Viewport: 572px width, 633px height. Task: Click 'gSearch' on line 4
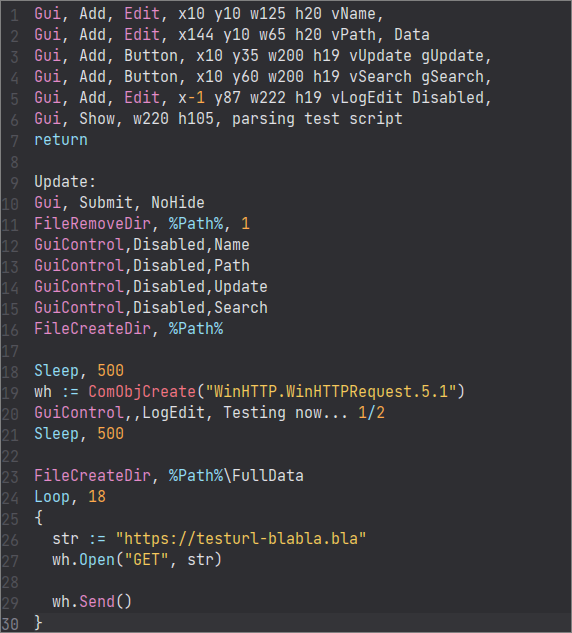pyautogui.click(x=453, y=77)
